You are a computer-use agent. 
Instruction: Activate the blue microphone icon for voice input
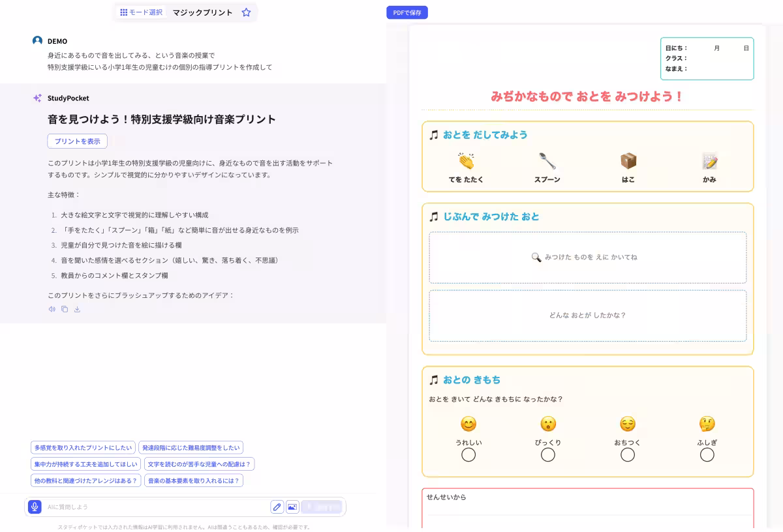pos(34,507)
